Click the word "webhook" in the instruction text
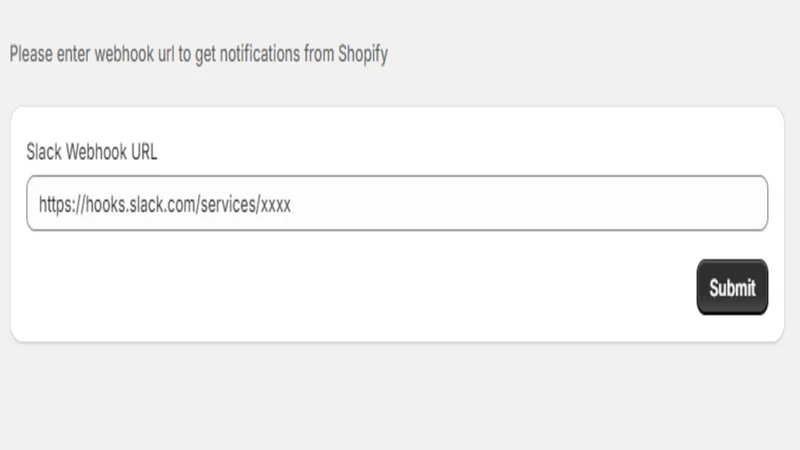 pos(124,54)
